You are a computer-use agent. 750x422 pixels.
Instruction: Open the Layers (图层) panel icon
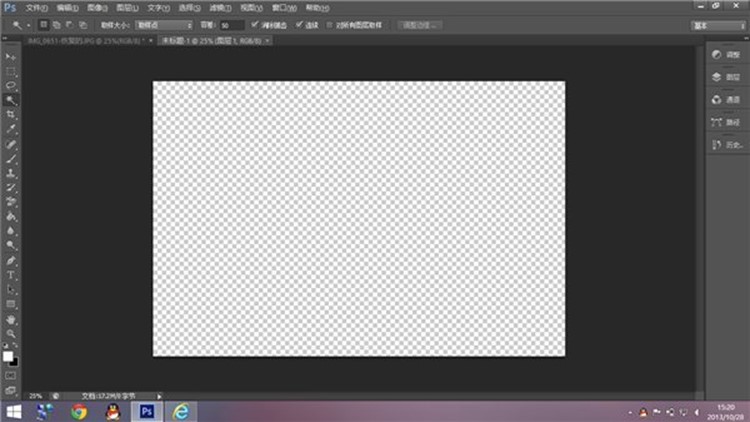click(x=726, y=76)
